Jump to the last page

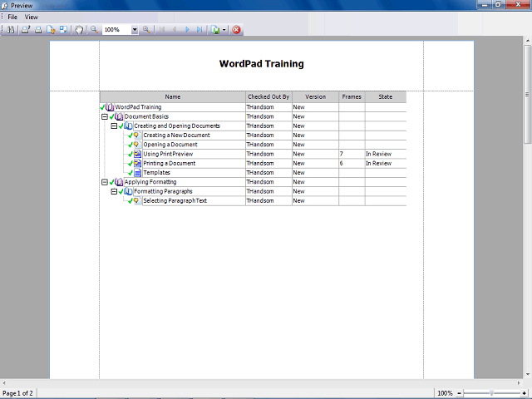click(x=199, y=30)
